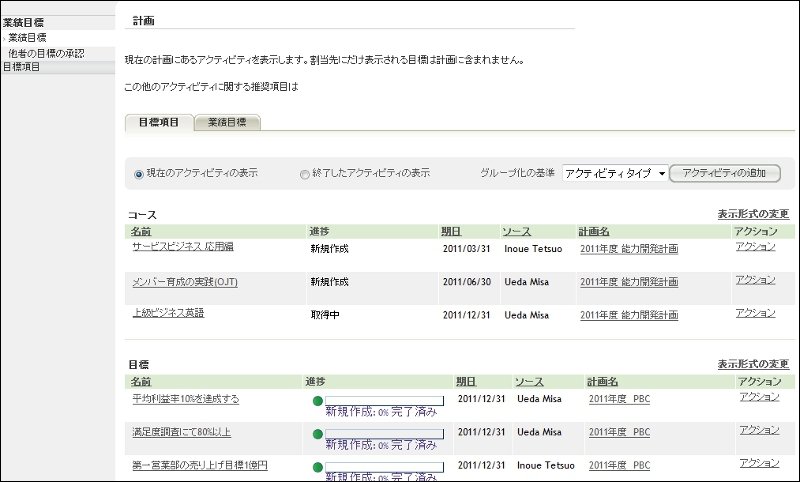The image size is (800, 482).
Task: Click progress bar of 第一営業部の売り上げ目標1億円
Action: point(384,467)
